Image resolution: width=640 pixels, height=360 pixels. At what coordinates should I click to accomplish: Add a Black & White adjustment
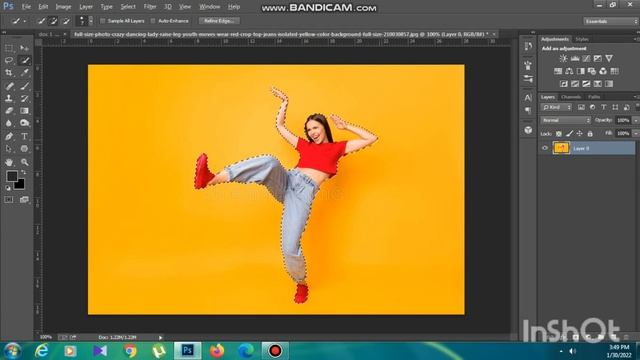[581, 71]
